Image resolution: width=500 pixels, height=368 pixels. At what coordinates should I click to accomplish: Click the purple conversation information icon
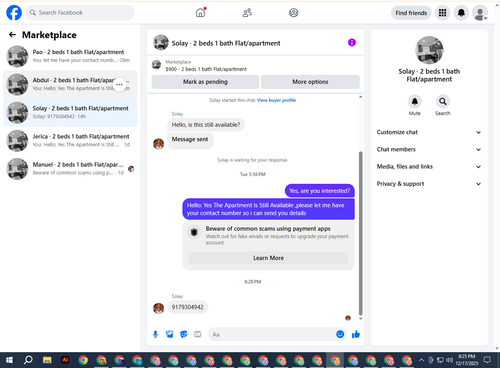(x=352, y=42)
